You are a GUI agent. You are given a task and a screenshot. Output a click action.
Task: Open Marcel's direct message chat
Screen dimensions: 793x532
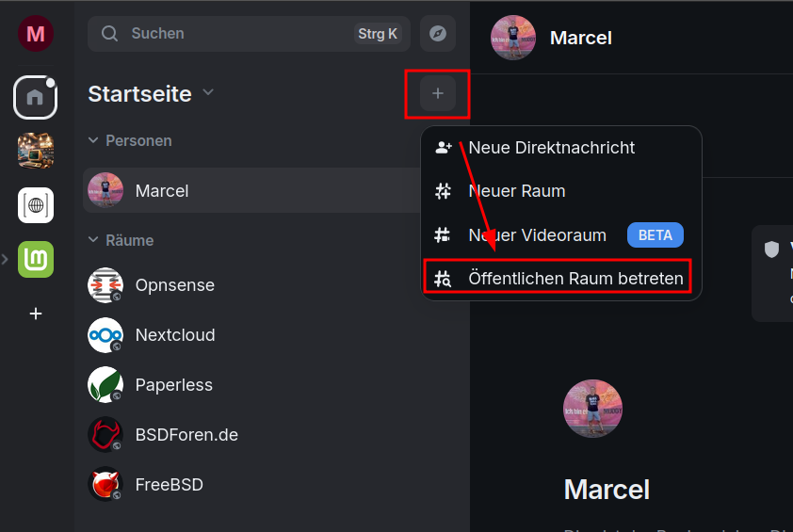(162, 190)
